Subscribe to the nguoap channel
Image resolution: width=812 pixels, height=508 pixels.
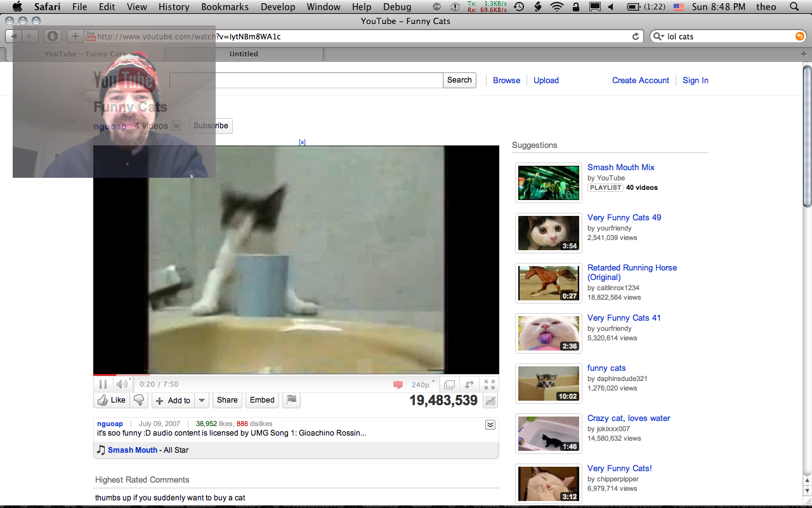[x=211, y=126]
